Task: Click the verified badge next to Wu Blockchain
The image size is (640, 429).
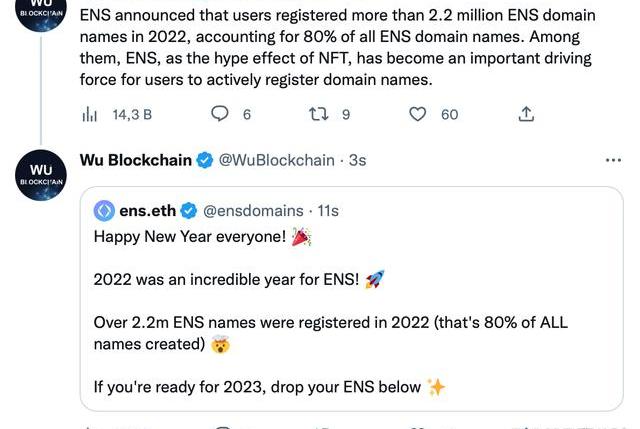Action: point(203,160)
